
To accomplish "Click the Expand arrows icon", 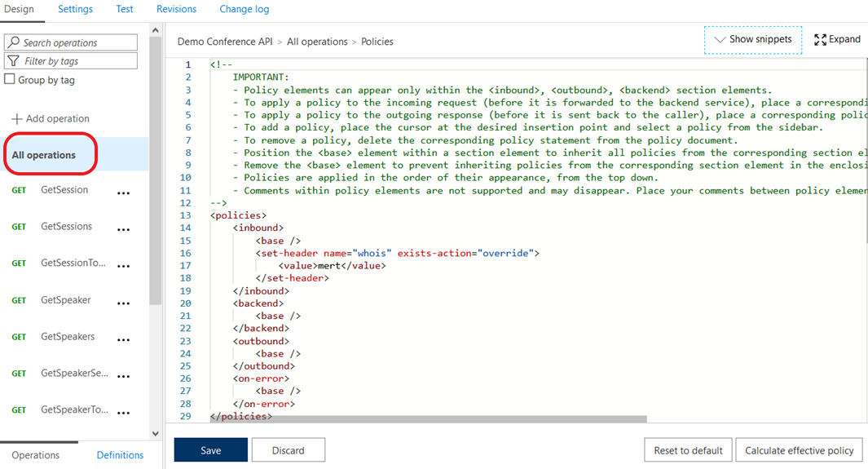I will coord(820,39).
